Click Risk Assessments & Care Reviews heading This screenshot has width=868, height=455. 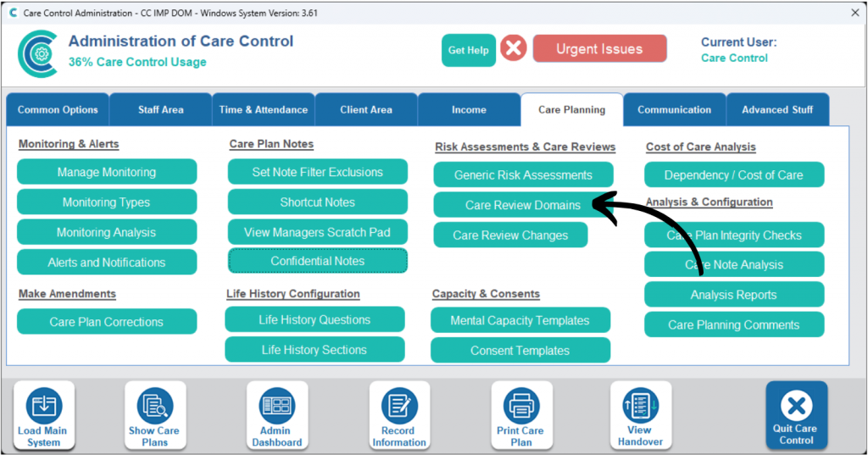(526, 147)
